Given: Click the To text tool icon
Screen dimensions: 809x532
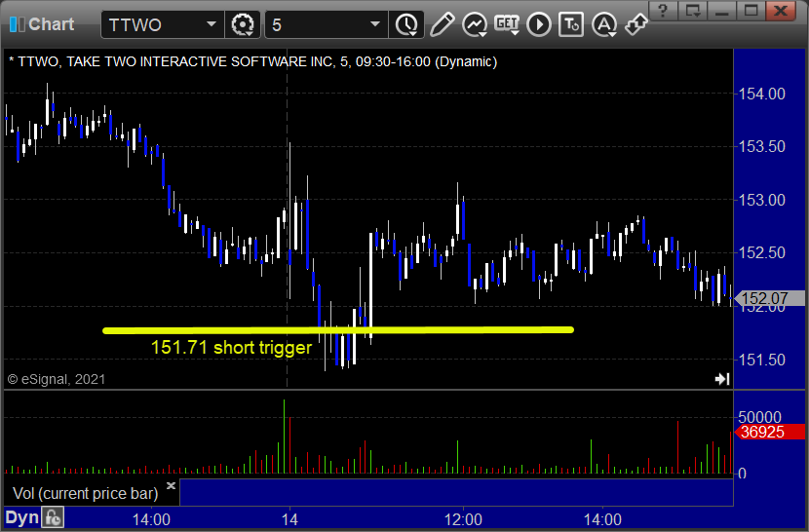Looking at the screenshot, I should tap(571, 24).
